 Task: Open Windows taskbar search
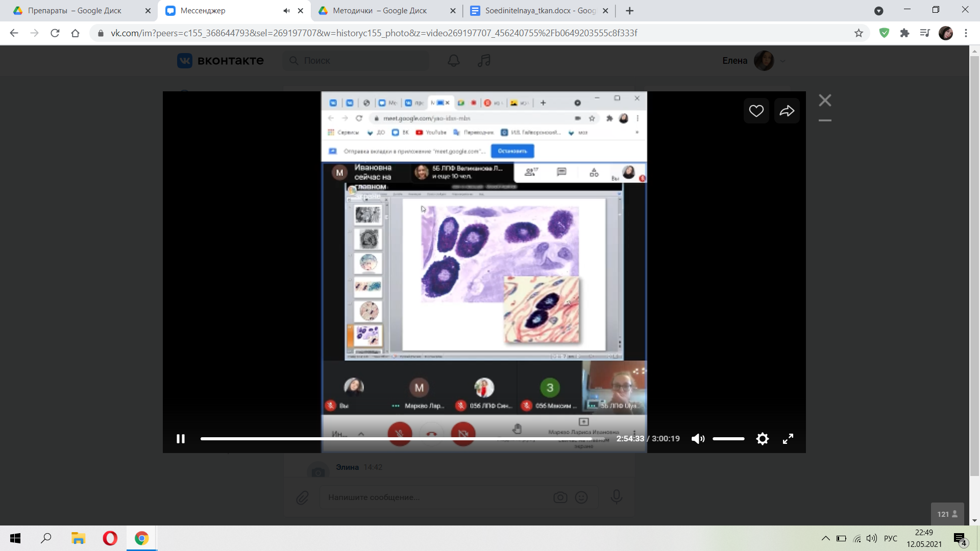click(x=46, y=538)
